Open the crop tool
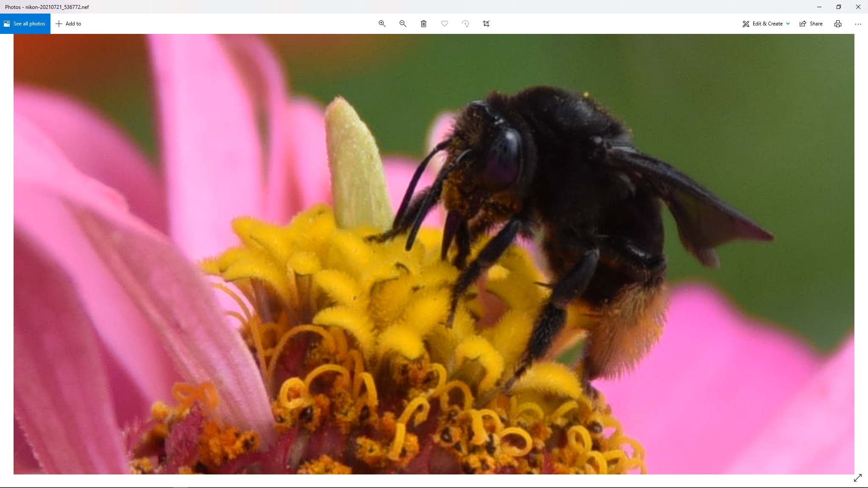This screenshot has height=488, width=868. coord(486,24)
